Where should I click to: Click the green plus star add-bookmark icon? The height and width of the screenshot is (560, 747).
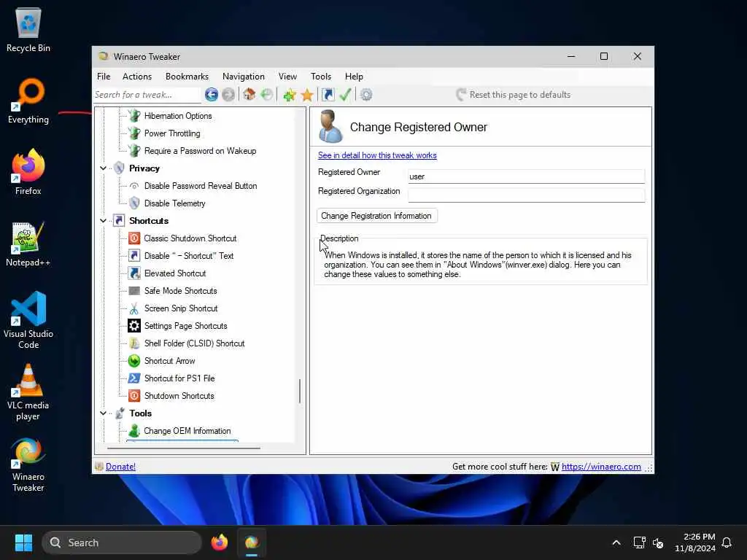(x=289, y=95)
